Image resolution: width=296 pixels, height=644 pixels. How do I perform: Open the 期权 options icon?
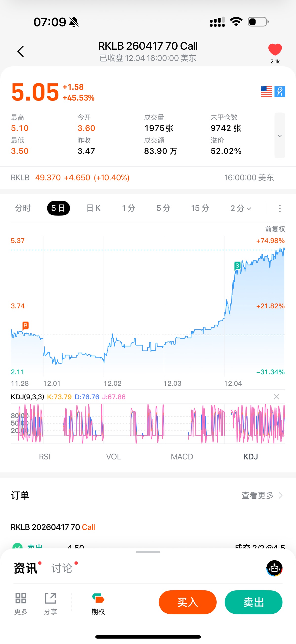[x=98, y=602]
